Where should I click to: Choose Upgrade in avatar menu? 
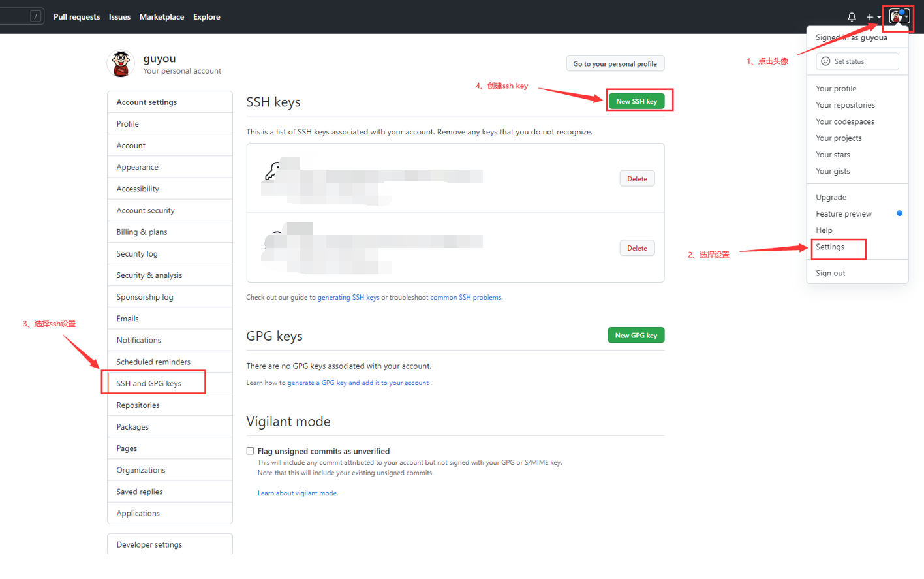(x=857, y=197)
